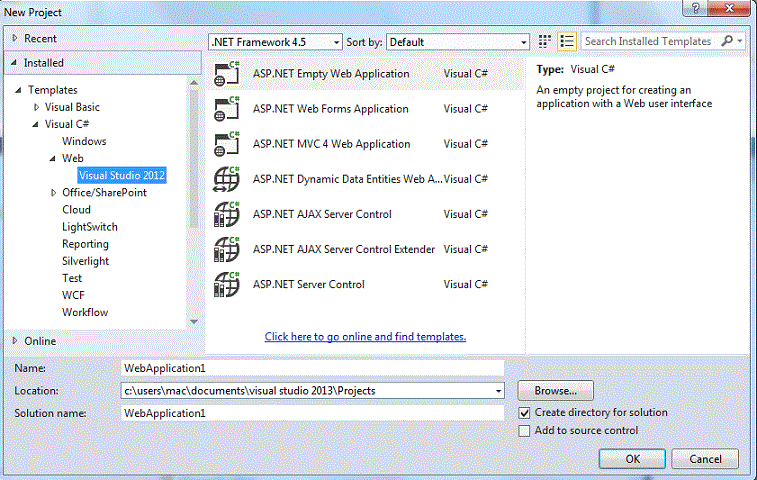The image size is (757, 480).
Task: Select the Reporting category
Action: (x=85, y=244)
